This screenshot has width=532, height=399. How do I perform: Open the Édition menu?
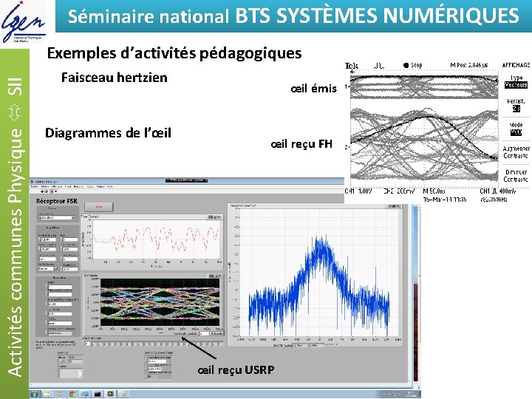(45, 187)
